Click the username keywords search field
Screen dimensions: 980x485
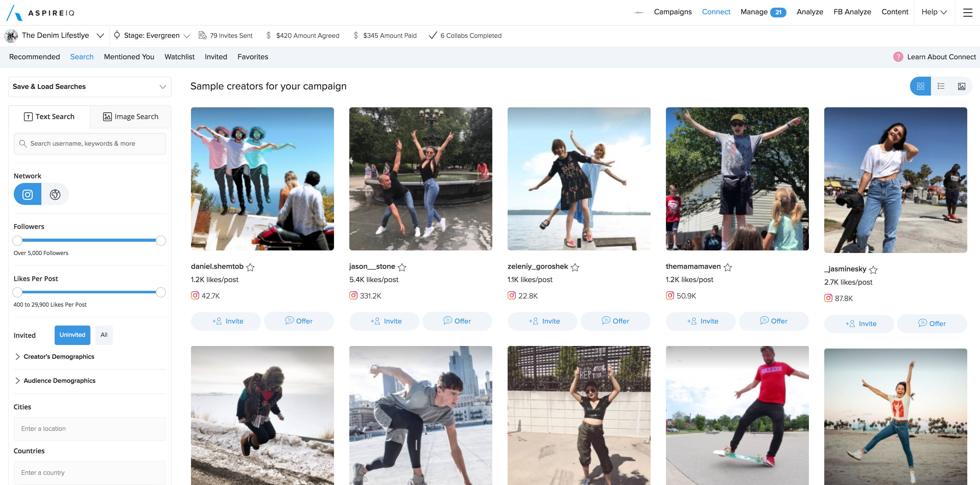tap(90, 144)
